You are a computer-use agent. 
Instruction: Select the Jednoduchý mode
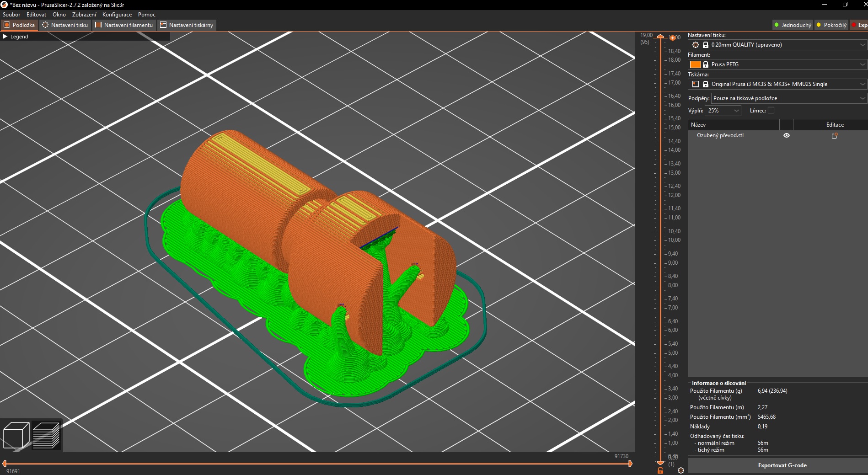click(793, 25)
